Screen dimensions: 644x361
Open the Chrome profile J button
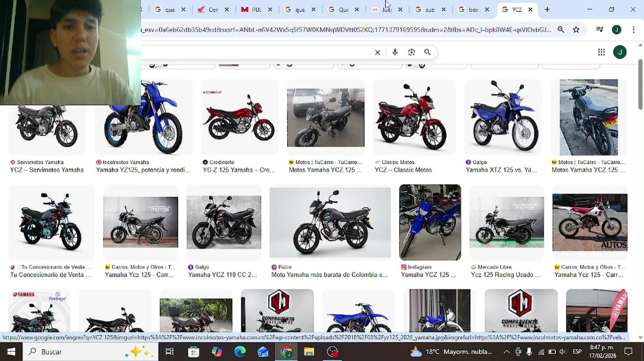[x=616, y=30]
